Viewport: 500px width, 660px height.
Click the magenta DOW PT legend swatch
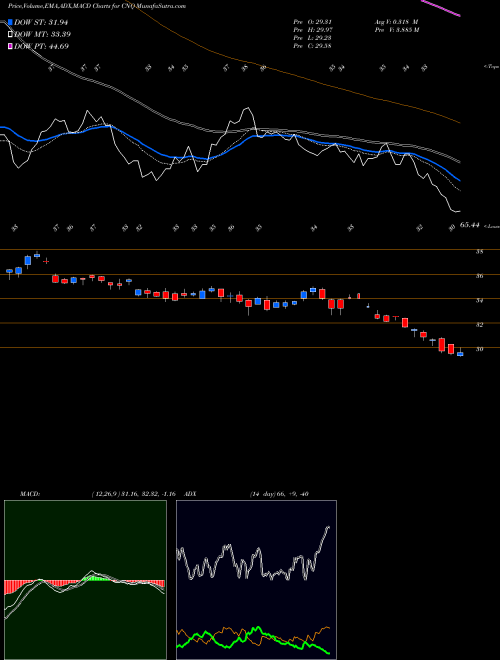click(10, 46)
